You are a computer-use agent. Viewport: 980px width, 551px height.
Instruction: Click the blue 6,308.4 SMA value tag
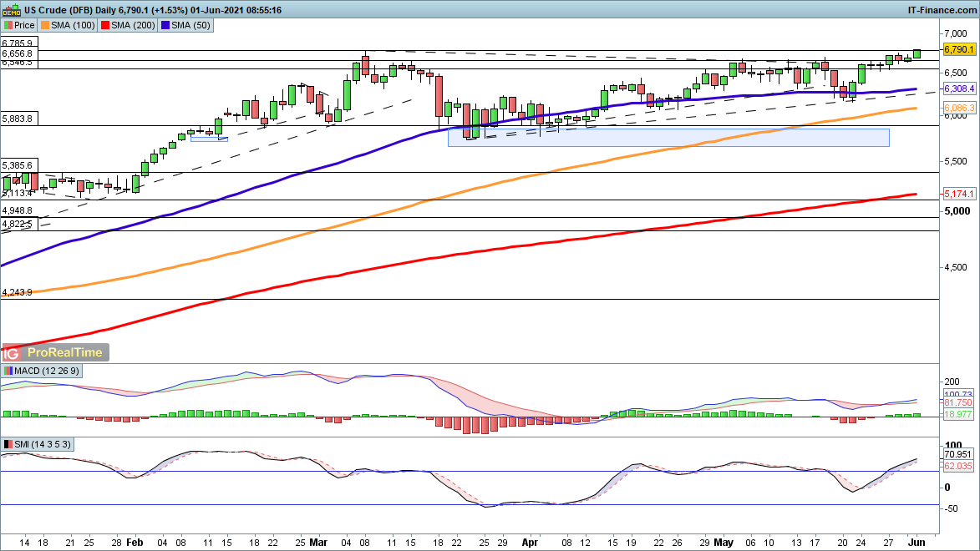959,88
